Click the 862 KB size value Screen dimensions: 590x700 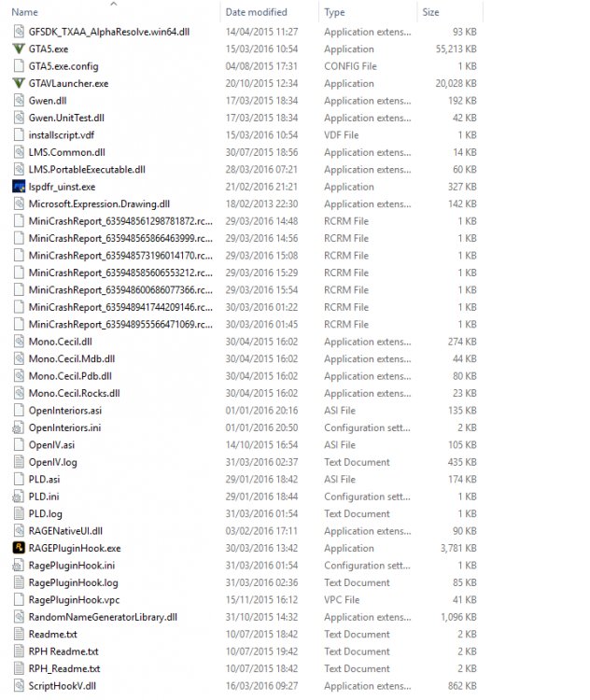click(462, 685)
